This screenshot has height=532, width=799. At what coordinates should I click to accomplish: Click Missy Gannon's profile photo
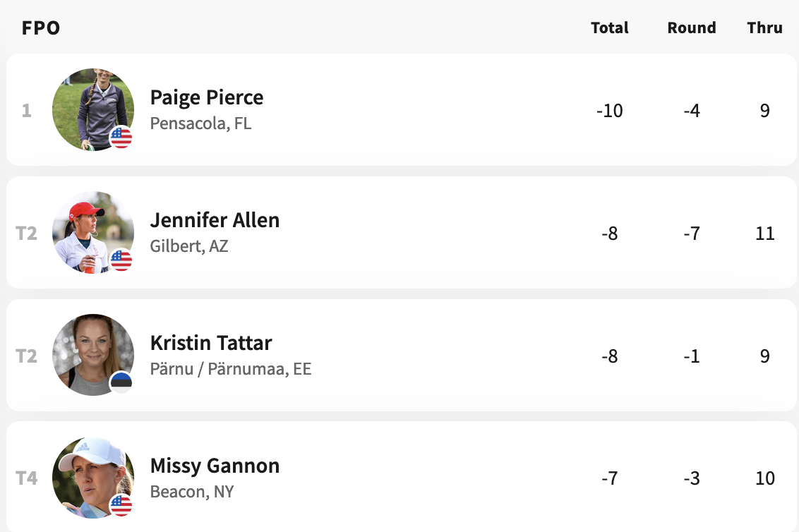pos(93,478)
